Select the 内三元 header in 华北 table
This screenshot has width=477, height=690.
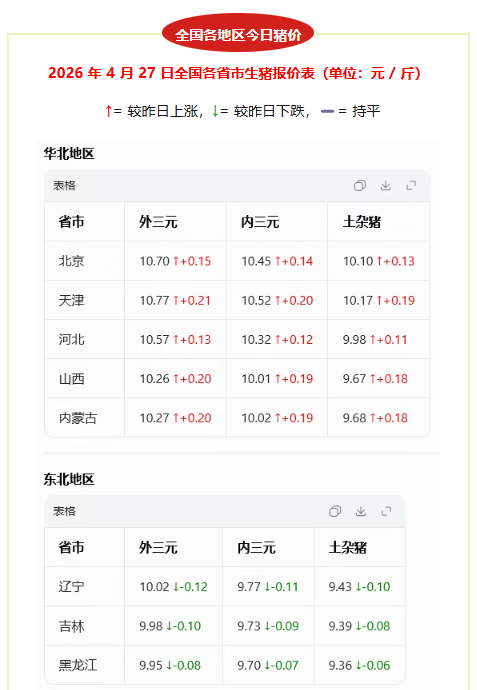click(260, 222)
